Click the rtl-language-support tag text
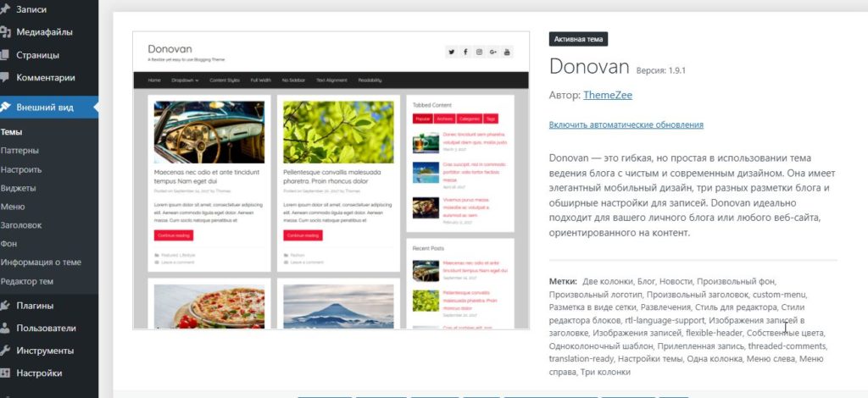The image size is (868, 398). [x=665, y=320]
